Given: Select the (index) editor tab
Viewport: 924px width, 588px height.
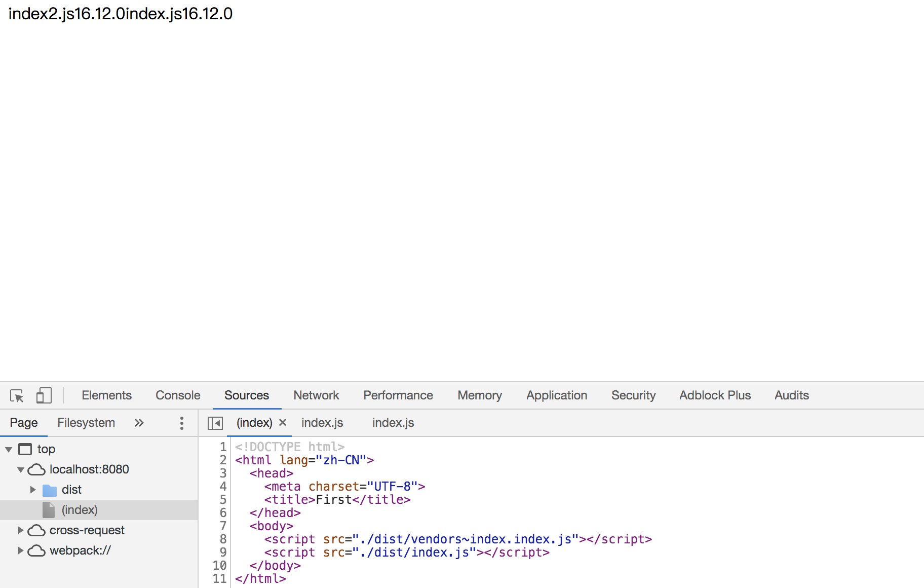Looking at the screenshot, I should 254,423.
